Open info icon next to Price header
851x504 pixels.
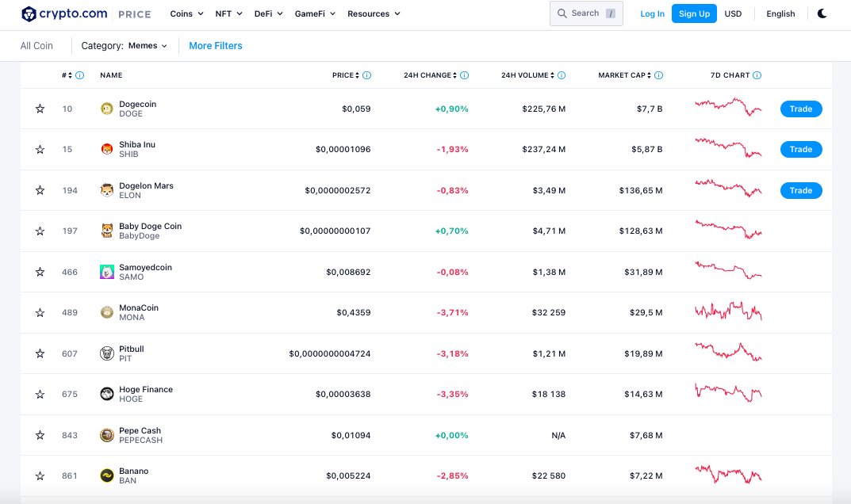coord(367,75)
